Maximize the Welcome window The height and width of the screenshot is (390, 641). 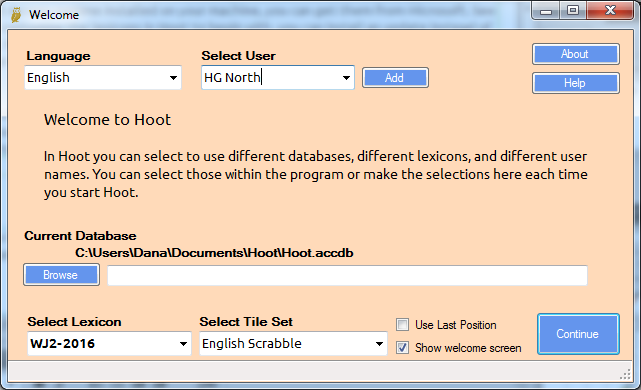573,10
